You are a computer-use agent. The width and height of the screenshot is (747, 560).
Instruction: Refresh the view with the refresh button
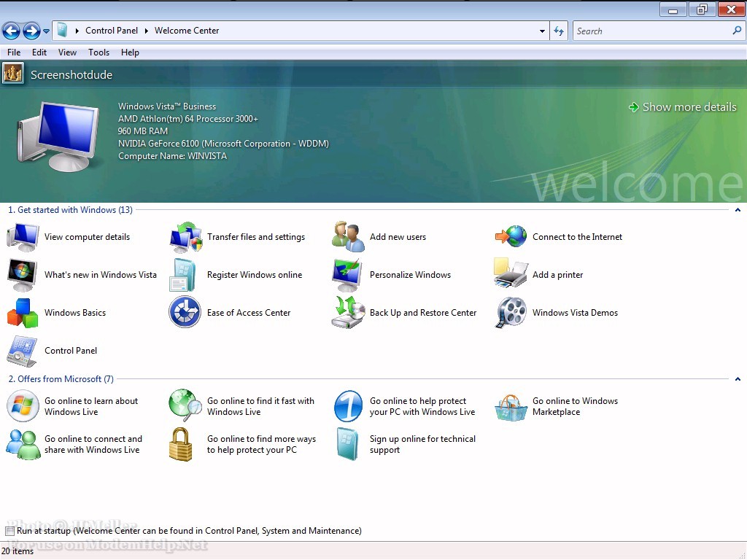[558, 31]
